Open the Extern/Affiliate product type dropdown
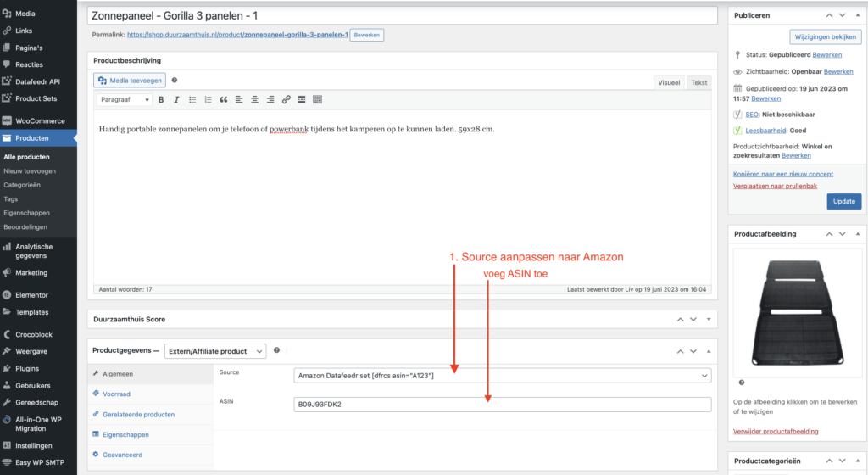The height and width of the screenshot is (475, 868). coord(215,351)
